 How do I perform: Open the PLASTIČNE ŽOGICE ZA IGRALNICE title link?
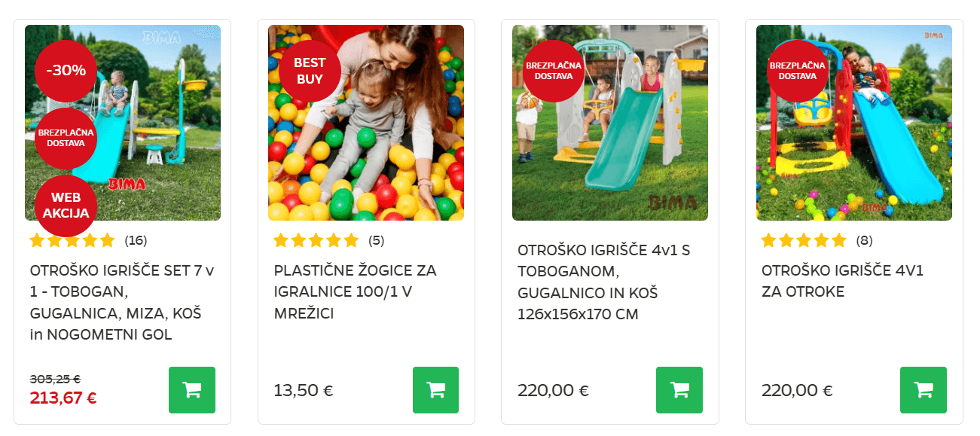[355, 291]
